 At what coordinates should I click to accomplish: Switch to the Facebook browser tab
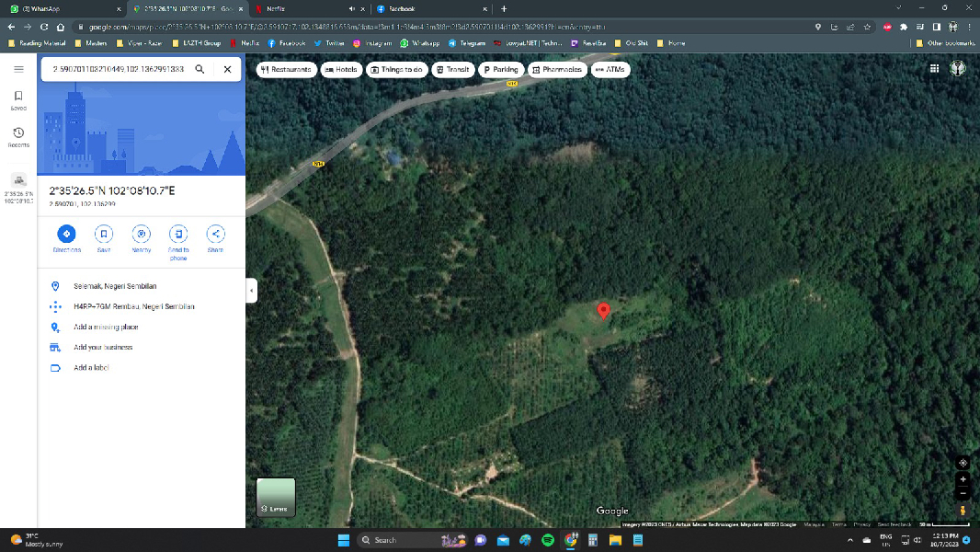point(431,9)
